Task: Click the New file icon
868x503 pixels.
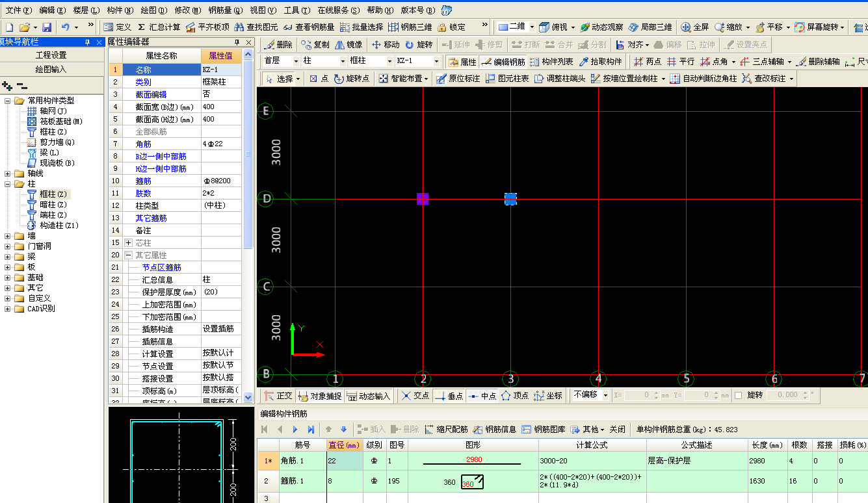Action: (x=9, y=27)
